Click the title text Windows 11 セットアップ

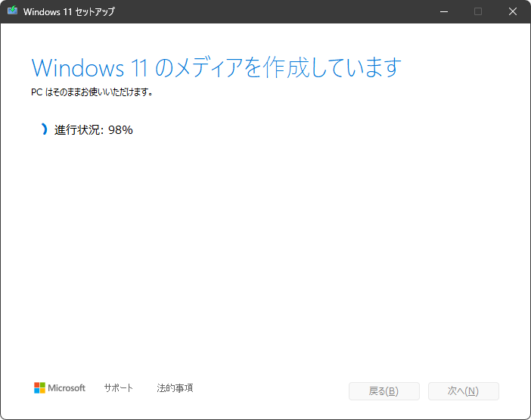pyautogui.click(x=69, y=11)
